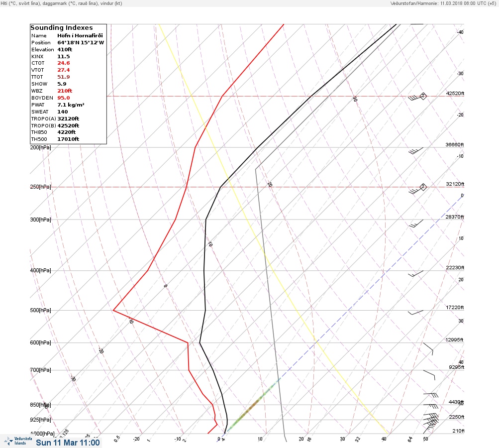Click the 'PWAT' index label
The width and height of the screenshot is (499, 448).
click(x=38, y=105)
